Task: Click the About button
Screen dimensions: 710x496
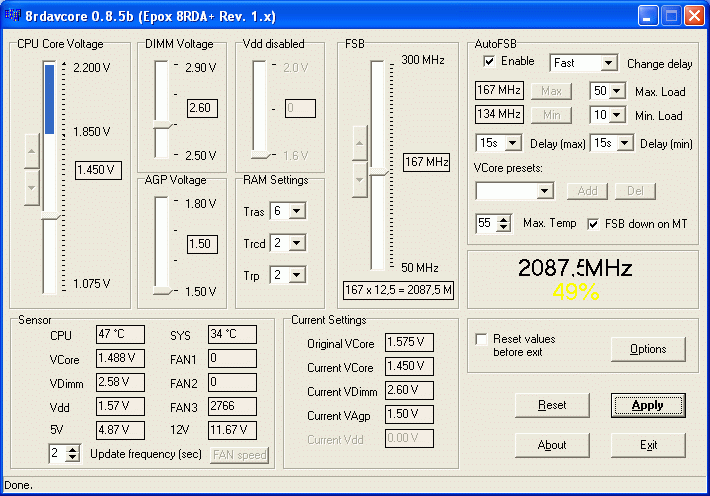Action: [x=552, y=445]
